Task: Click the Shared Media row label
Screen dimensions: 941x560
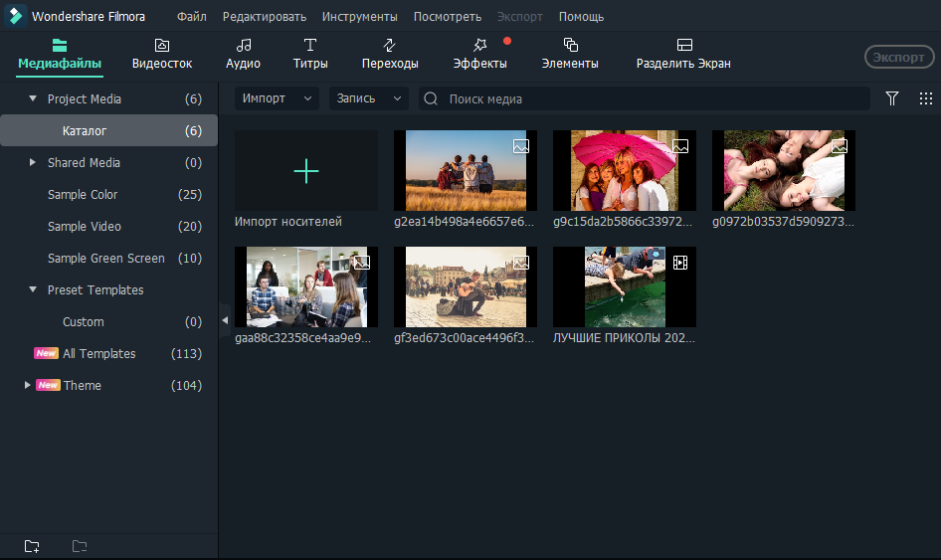Action: point(84,163)
